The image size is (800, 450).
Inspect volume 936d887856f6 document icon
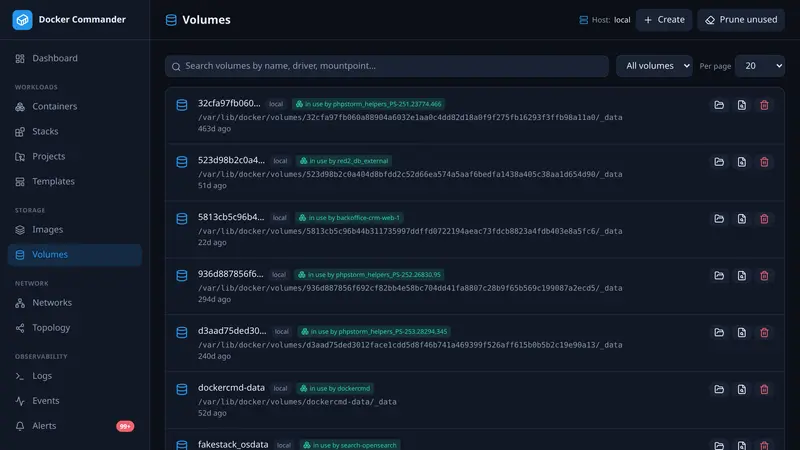(x=741, y=276)
